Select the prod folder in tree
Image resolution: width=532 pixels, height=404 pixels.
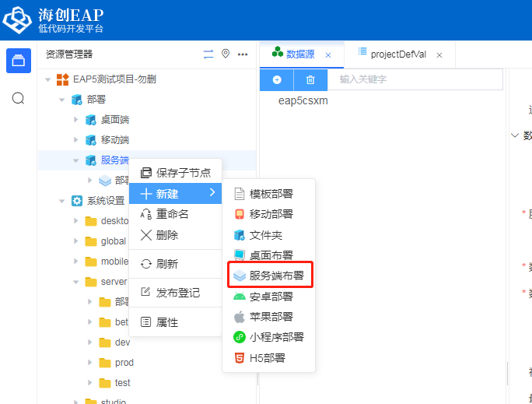click(x=124, y=363)
